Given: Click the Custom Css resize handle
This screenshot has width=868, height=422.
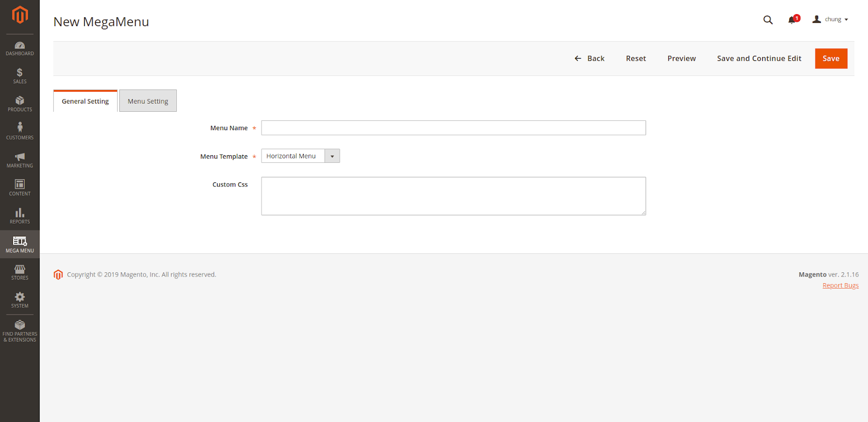Looking at the screenshot, I should click(x=643, y=213).
